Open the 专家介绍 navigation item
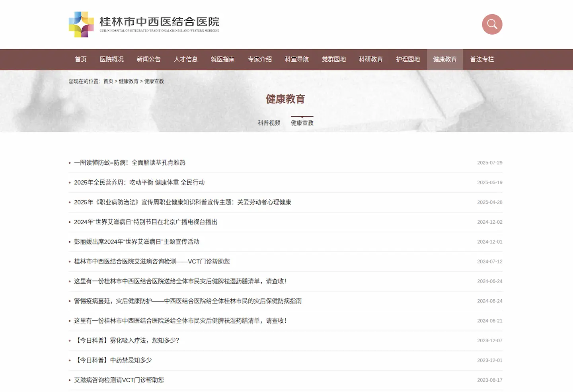573x392 pixels. point(260,59)
